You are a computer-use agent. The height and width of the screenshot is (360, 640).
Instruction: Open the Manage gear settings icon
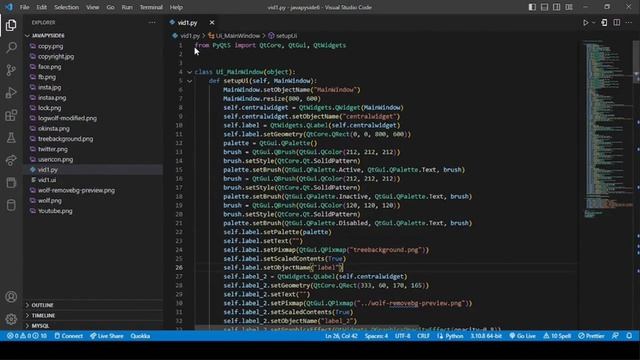coord(11,319)
